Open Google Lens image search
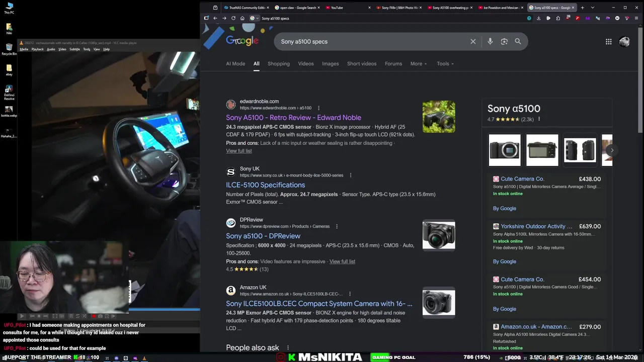 [x=504, y=41]
